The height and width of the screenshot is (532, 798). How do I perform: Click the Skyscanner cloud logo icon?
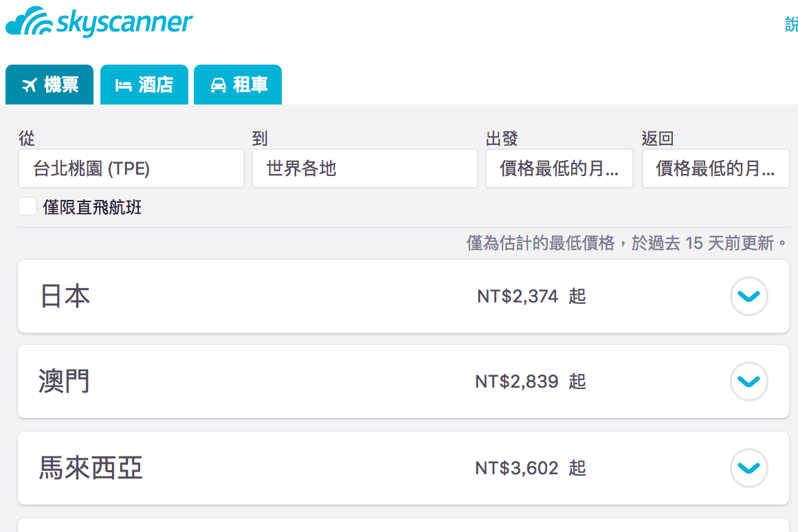coord(29,21)
